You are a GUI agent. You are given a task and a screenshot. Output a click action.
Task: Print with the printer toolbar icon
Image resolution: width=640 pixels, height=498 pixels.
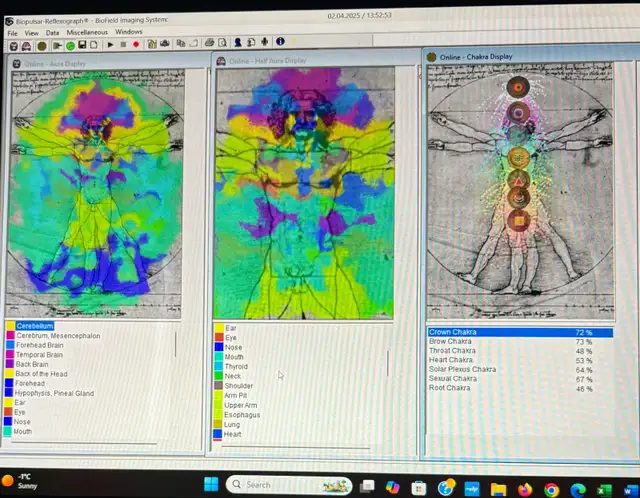[x=209, y=42]
